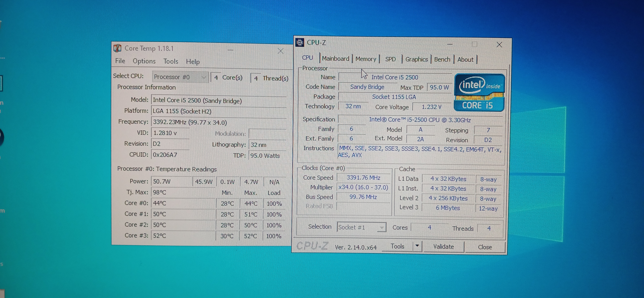Open the Options menu in Core Temp
Screen dimensions: 644x298
tap(144, 61)
